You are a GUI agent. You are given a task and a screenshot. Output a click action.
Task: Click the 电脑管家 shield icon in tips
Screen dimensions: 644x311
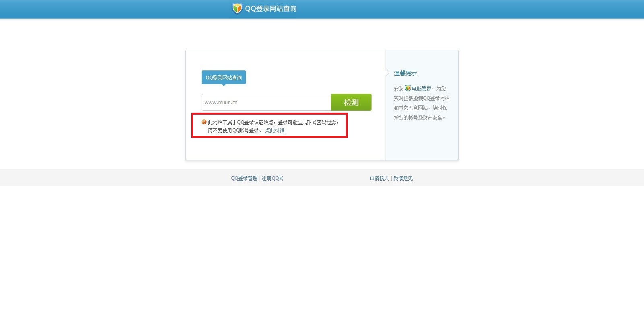pos(408,89)
